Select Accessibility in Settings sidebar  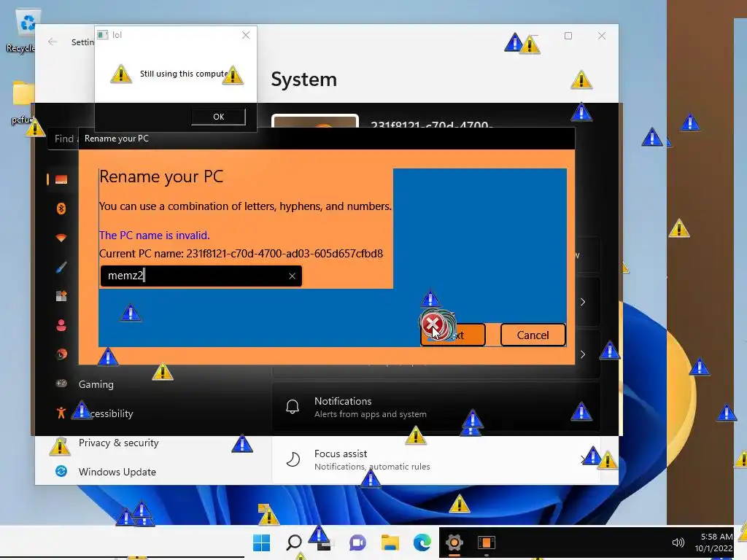[111, 413]
